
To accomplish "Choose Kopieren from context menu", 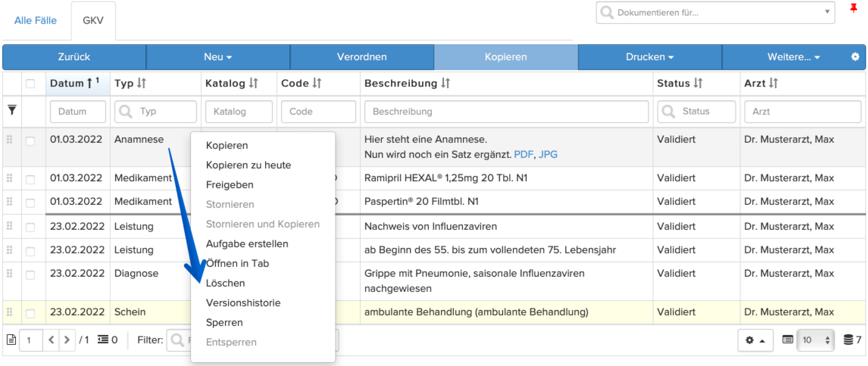I will pyautogui.click(x=227, y=145).
